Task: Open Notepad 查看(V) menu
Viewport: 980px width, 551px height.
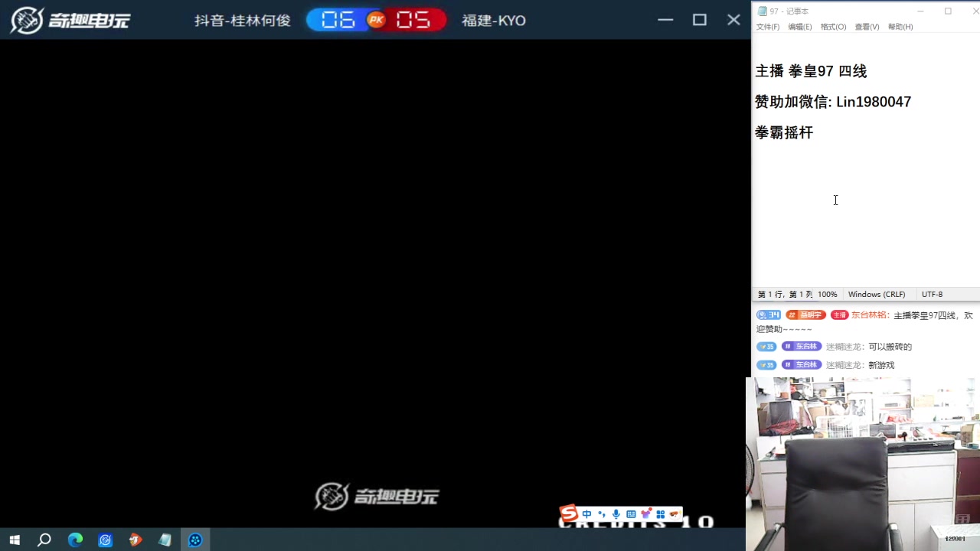Action: click(x=867, y=27)
